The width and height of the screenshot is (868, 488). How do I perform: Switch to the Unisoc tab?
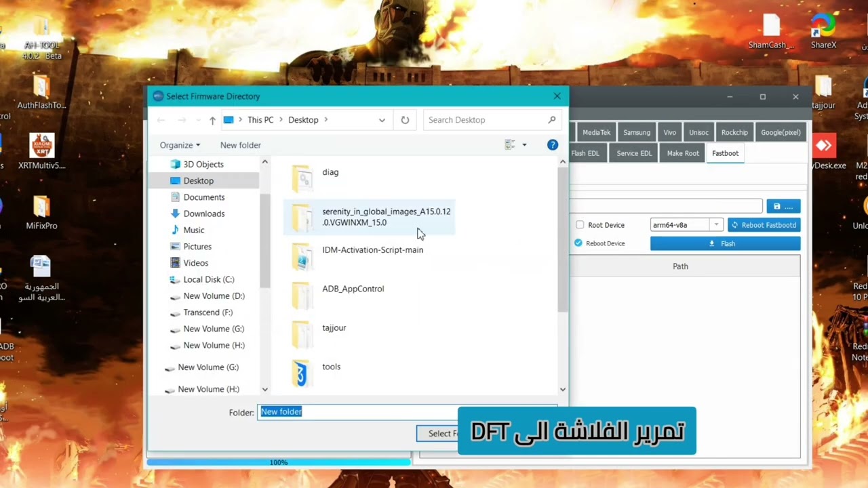[x=699, y=132]
